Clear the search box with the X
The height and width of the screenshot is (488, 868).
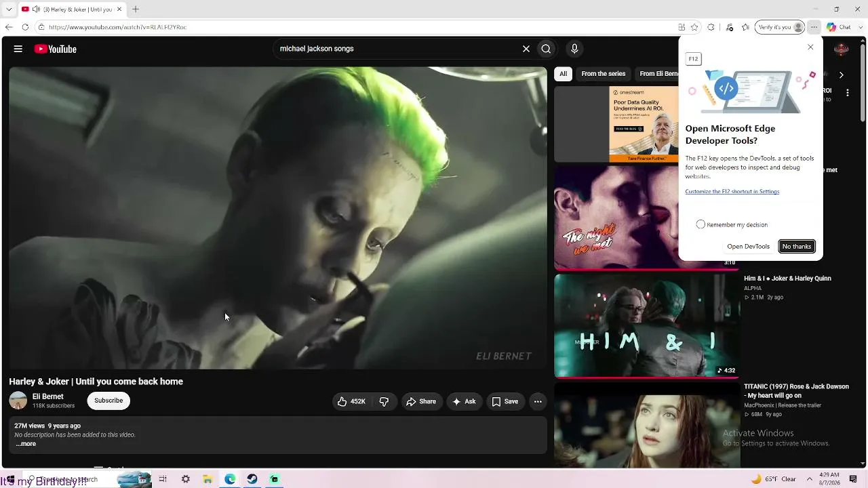click(x=526, y=49)
